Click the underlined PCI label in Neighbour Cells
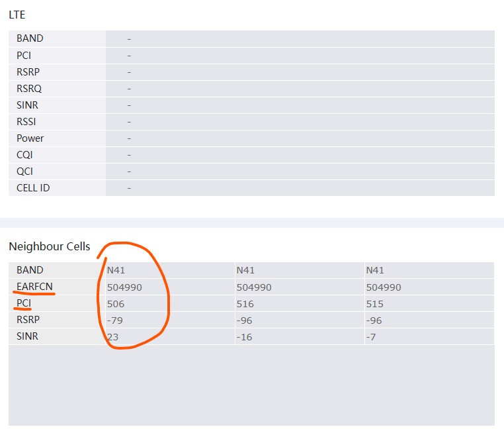This screenshot has width=504, height=437. pyautogui.click(x=24, y=303)
